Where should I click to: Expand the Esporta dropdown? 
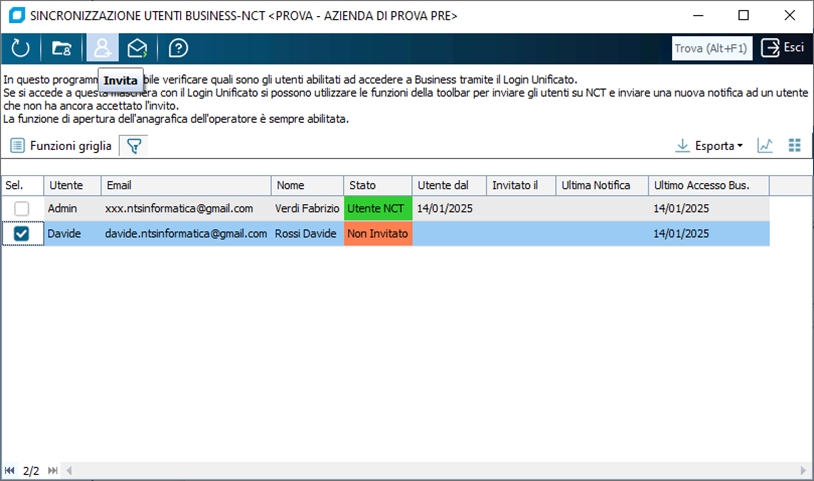tap(709, 146)
